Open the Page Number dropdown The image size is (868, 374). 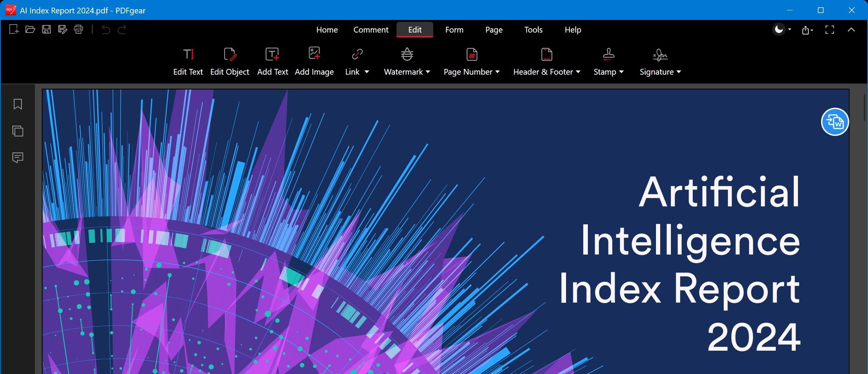497,72
